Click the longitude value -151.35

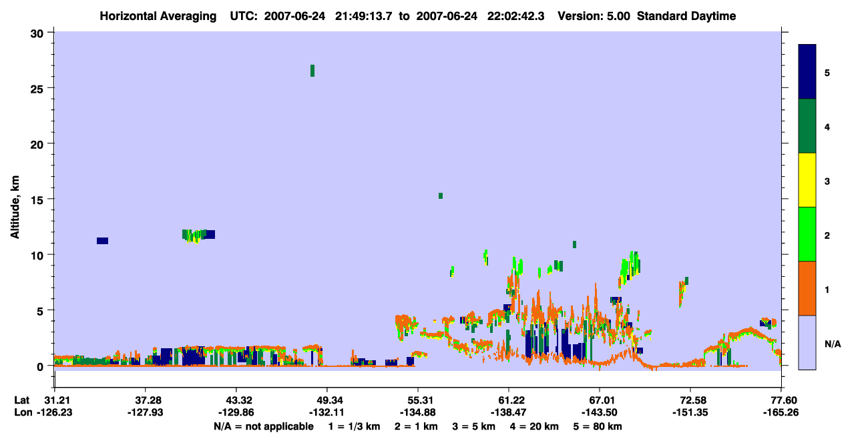point(690,412)
